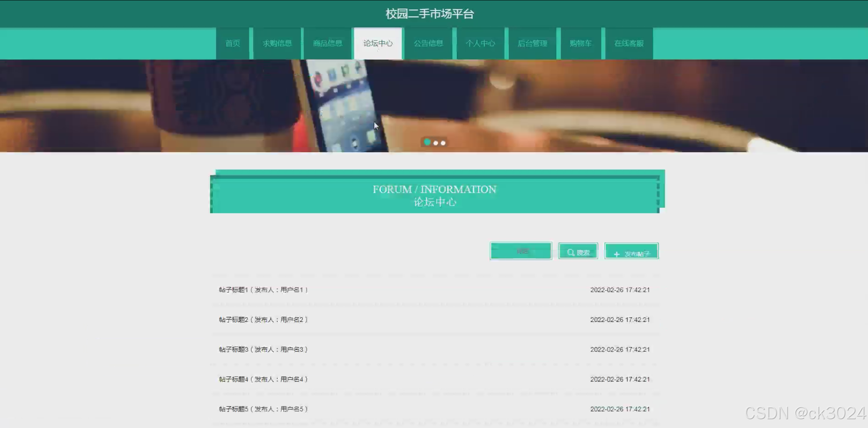Image resolution: width=868 pixels, height=428 pixels.
Task: Open the post 帖子标题2 by 用户名2
Action: [263, 320]
